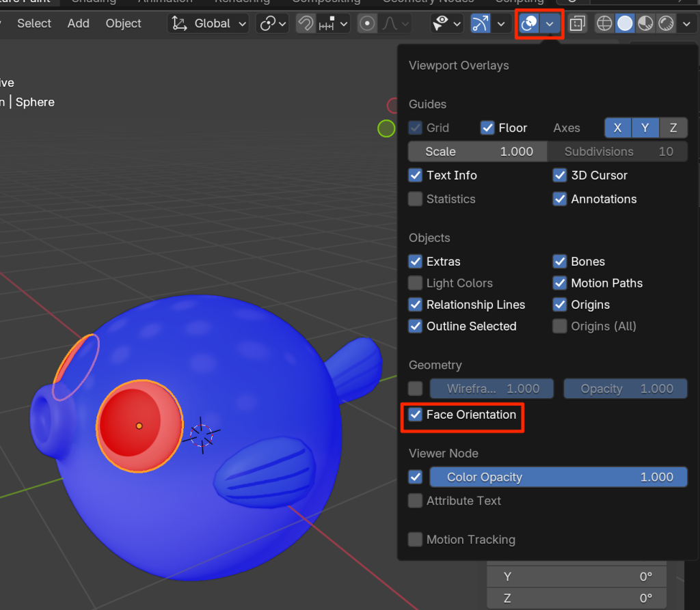
Task: Enable the Statistics overlay checkbox
Action: pos(416,199)
